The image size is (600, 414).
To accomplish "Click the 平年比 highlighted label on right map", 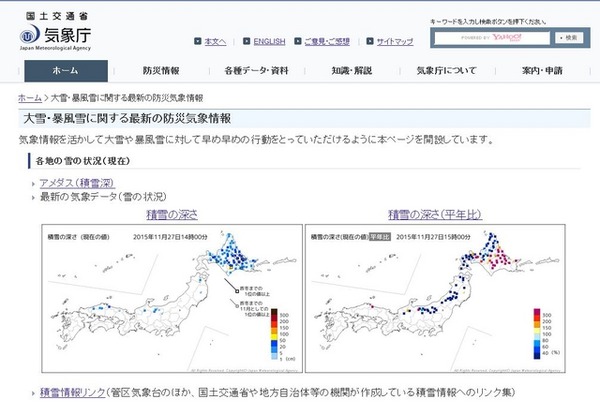I will click(x=380, y=237).
